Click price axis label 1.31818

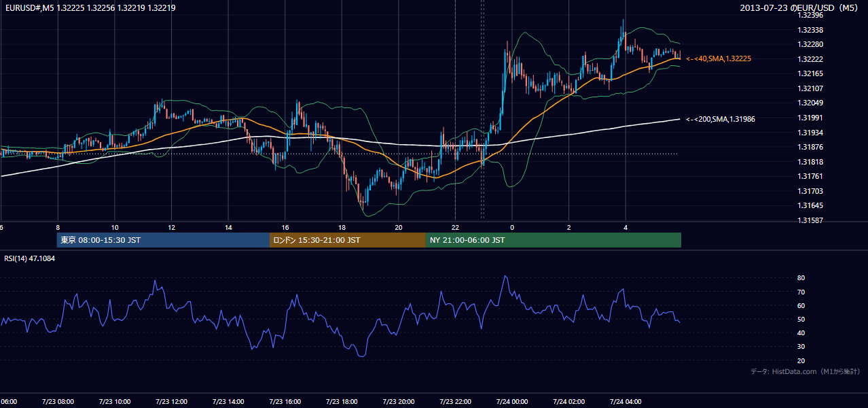810,162
